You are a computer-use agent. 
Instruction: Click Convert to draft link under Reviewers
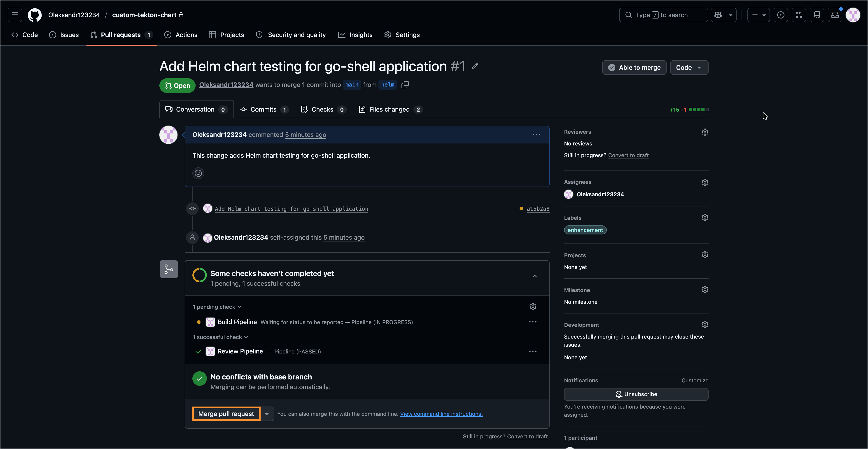tap(628, 155)
